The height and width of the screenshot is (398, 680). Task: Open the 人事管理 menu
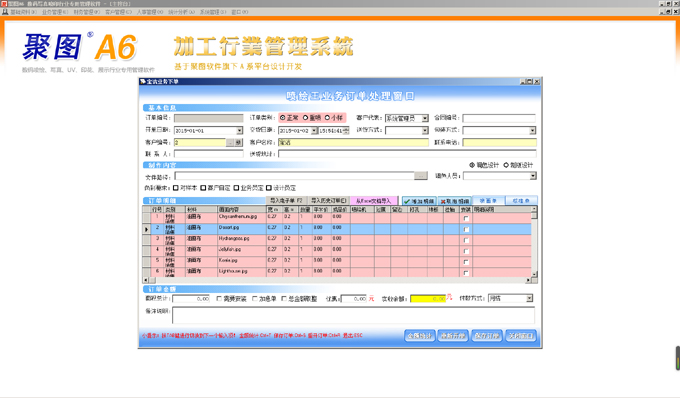[150, 12]
